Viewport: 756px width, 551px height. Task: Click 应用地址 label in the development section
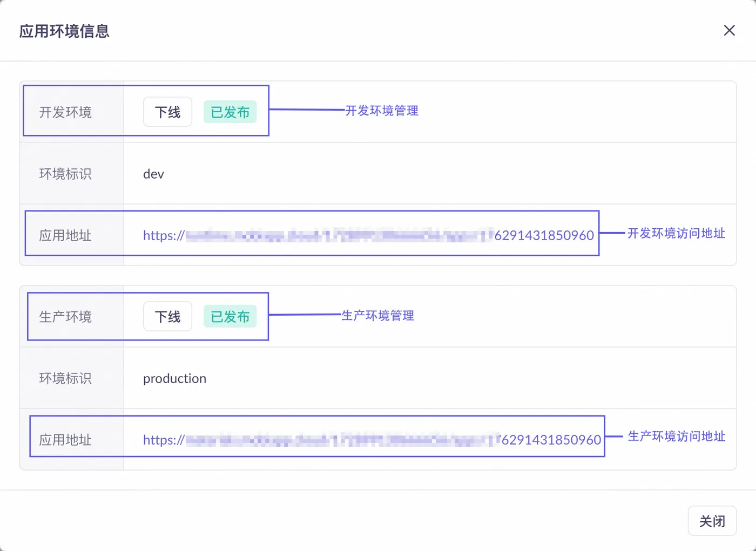tap(65, 236)
